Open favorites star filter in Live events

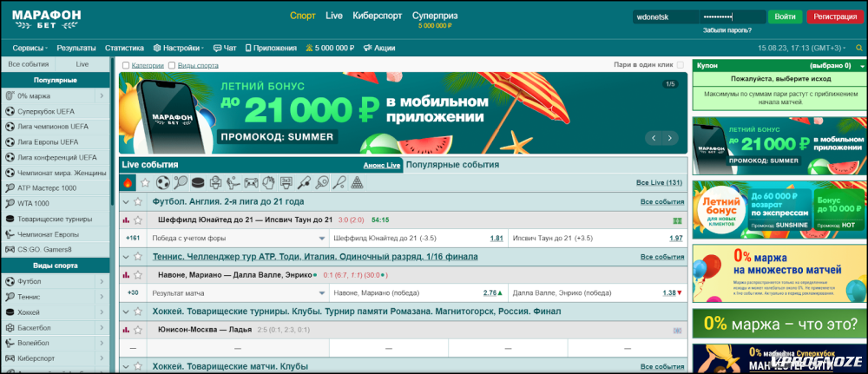pyautogui.click(x=145, y=182)
